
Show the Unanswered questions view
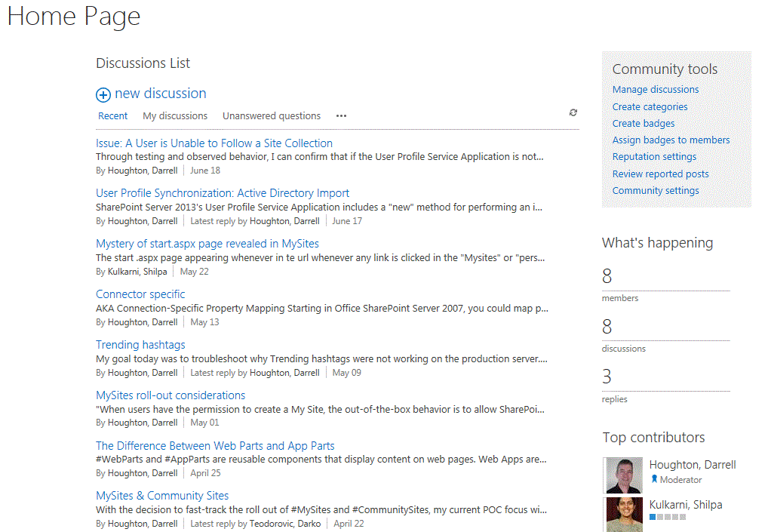pos(272,116)
